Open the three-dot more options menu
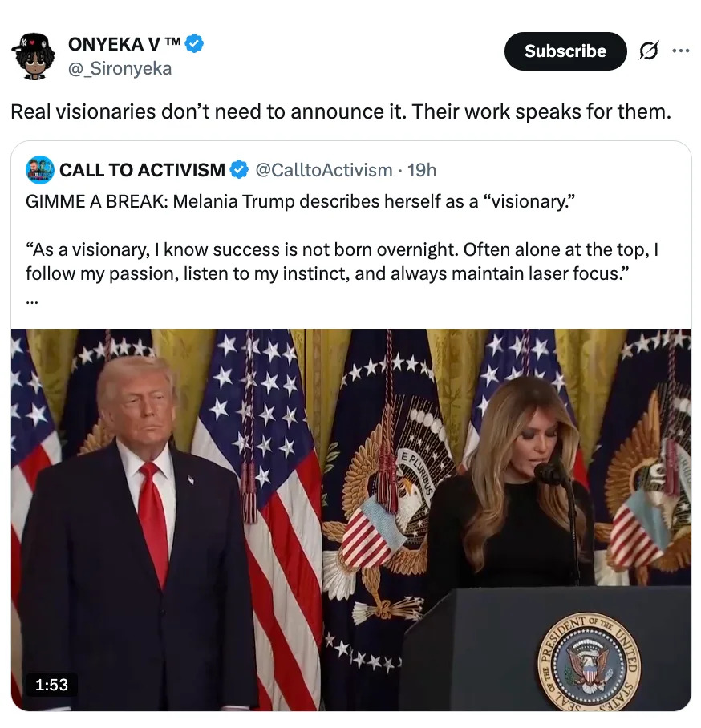This screenshot has width=701, height=728. [x=681, y=51]
